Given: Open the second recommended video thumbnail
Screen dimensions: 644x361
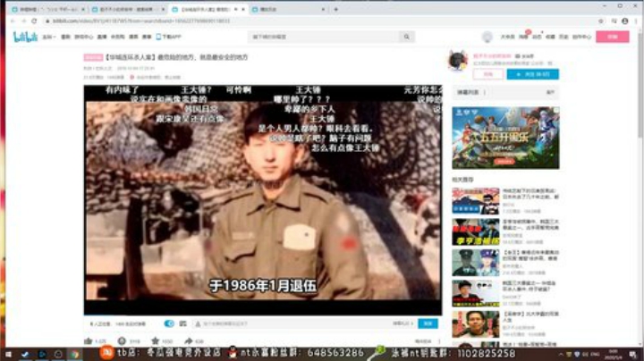Looking at the screenshot, I should (x=476, y=231).
